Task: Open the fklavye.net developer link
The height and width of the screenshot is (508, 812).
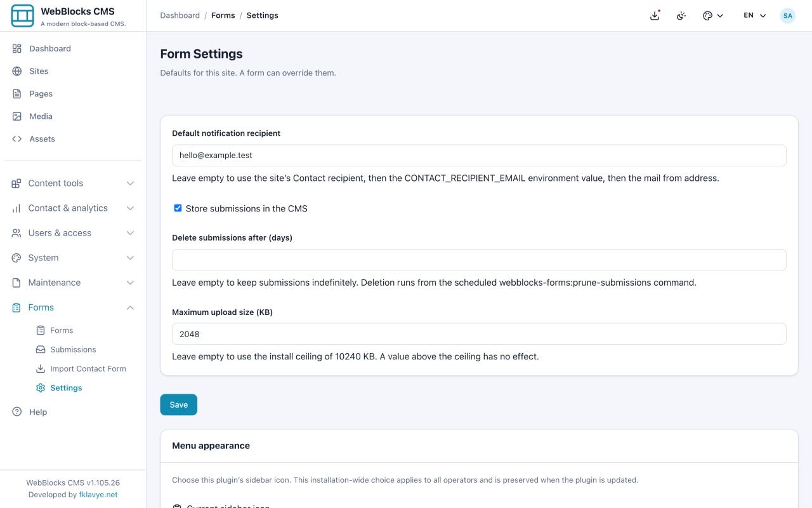Action: [98, 495]
